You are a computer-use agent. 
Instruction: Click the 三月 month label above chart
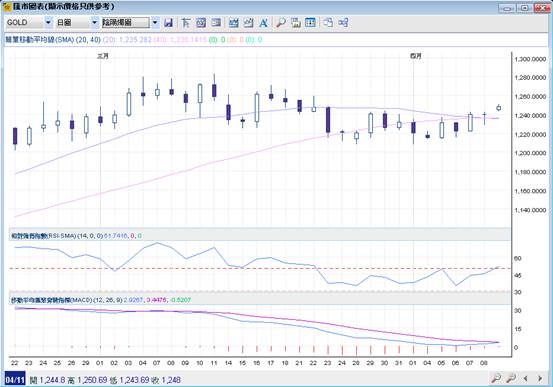(x=103, y=56)
